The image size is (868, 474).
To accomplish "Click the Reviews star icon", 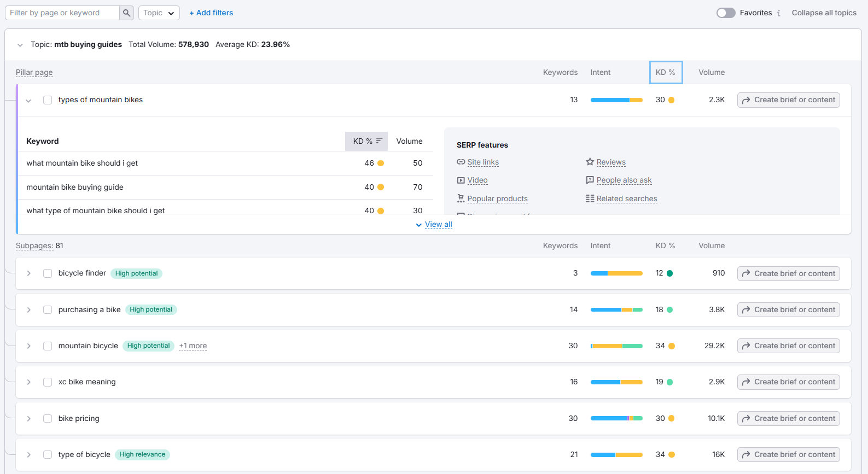I will click(x=590, y=162).
